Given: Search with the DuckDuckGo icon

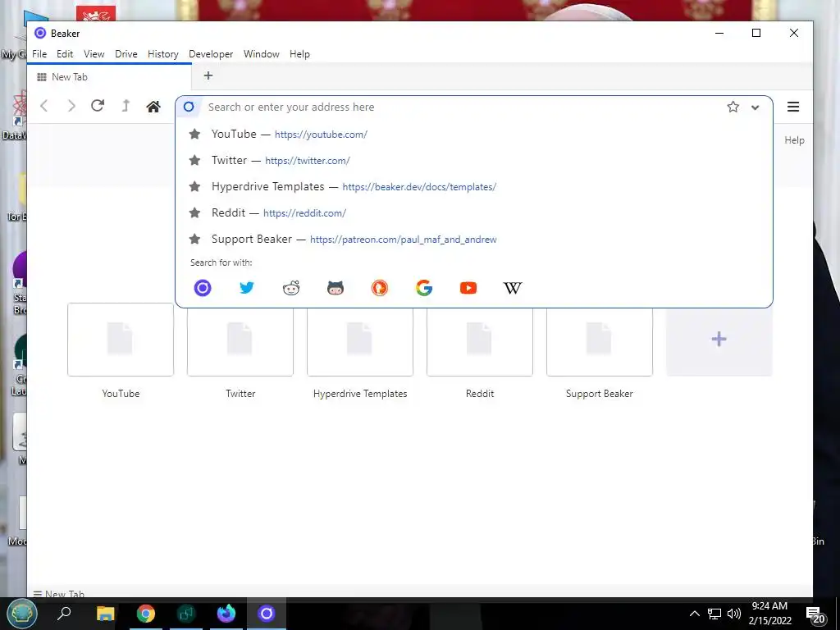Looking at the screenshot, I should click(380, 288).
